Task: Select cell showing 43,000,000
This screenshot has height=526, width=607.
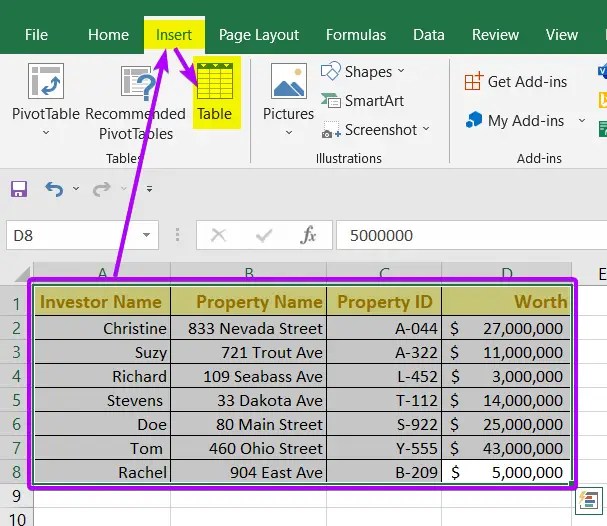Action: 506,448
